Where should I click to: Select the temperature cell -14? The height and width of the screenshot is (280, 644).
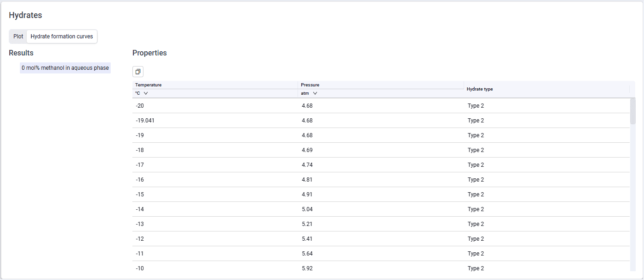215,209
